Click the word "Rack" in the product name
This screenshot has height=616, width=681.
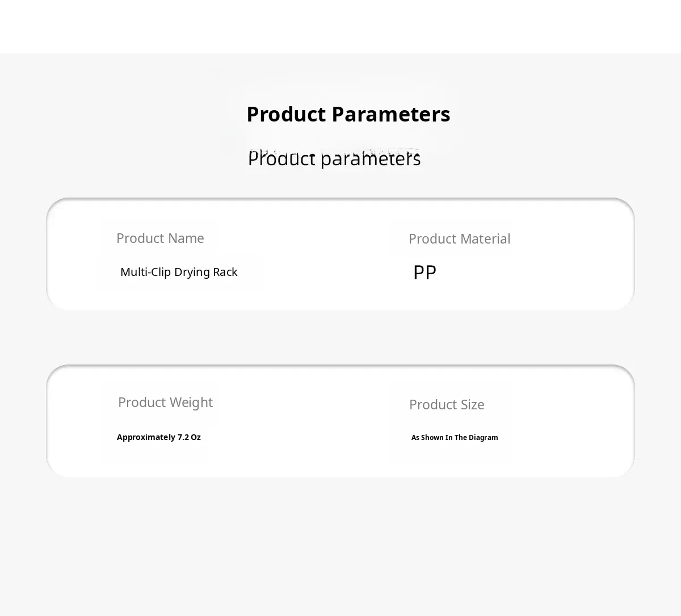click(x=225, y=272)
